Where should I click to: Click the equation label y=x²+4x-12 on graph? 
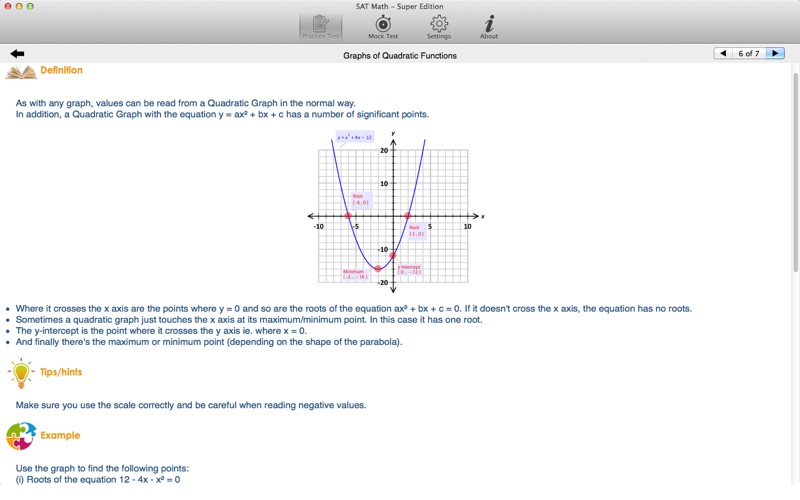pos(355,137)
